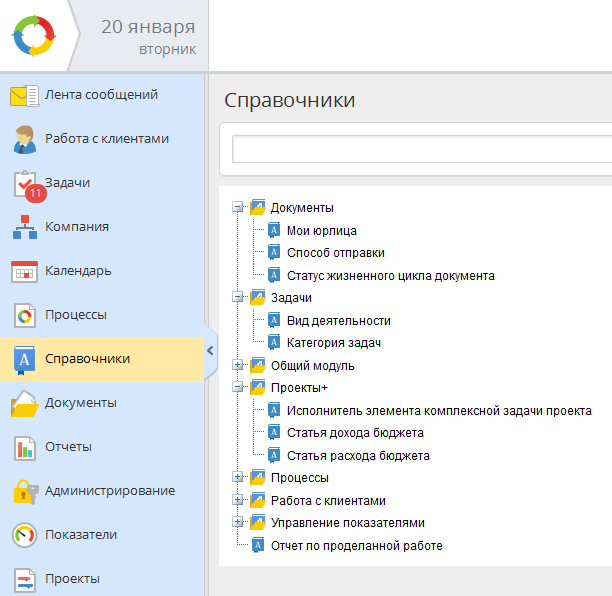Collapse the Проекты+ tree node
The image size is (612, 596).
pyautogui.click(x=237, y=387)
